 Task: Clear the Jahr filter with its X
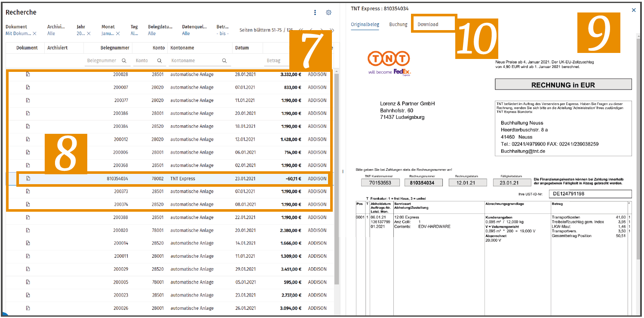point(89,34)
